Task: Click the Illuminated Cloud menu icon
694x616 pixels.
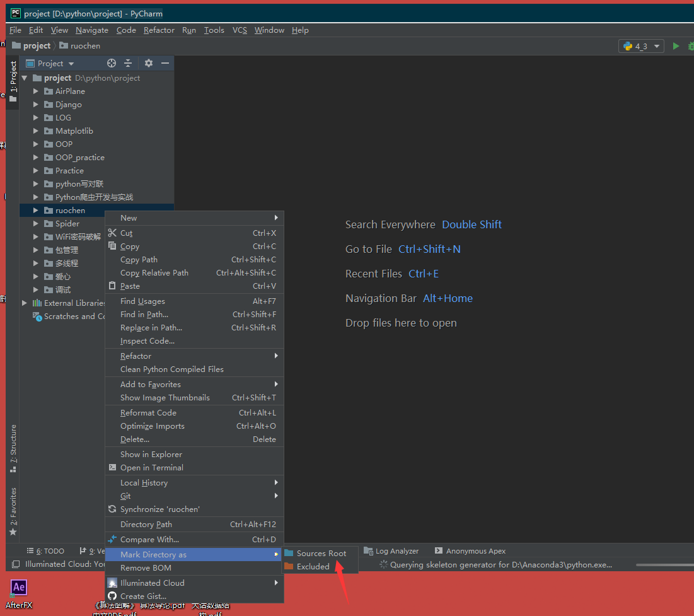Action: point(112,583)
